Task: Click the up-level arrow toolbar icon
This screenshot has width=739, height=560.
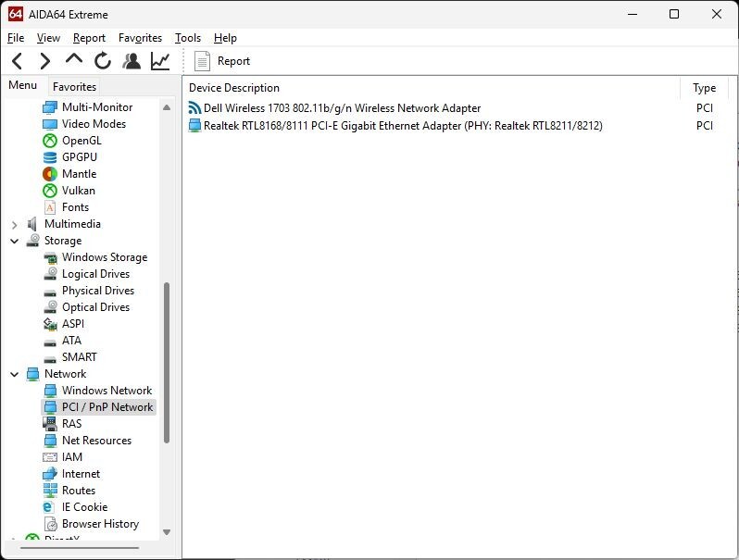Action: click(74, 59)
